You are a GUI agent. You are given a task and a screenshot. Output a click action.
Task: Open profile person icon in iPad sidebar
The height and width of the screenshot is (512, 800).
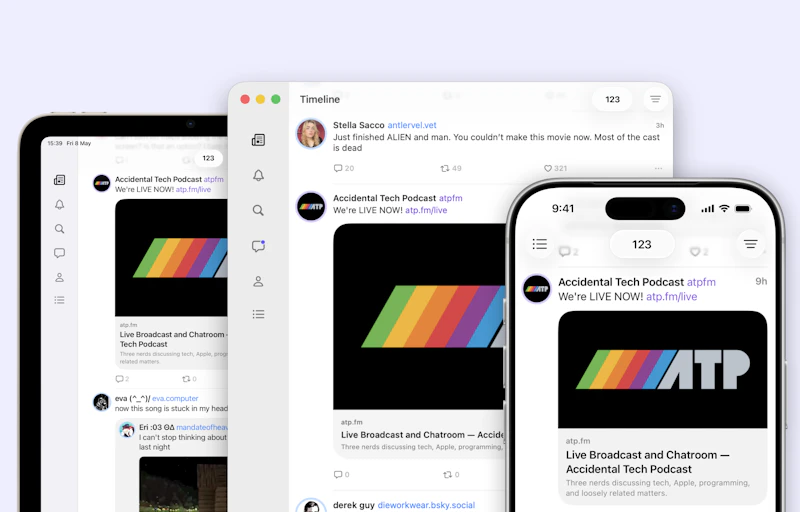[x=60, y=277]
